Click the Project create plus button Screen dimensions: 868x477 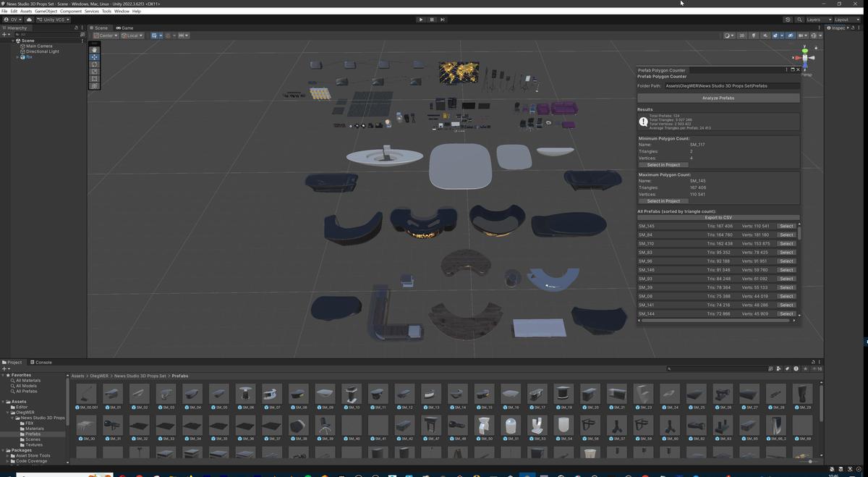[x=4, y=368]
